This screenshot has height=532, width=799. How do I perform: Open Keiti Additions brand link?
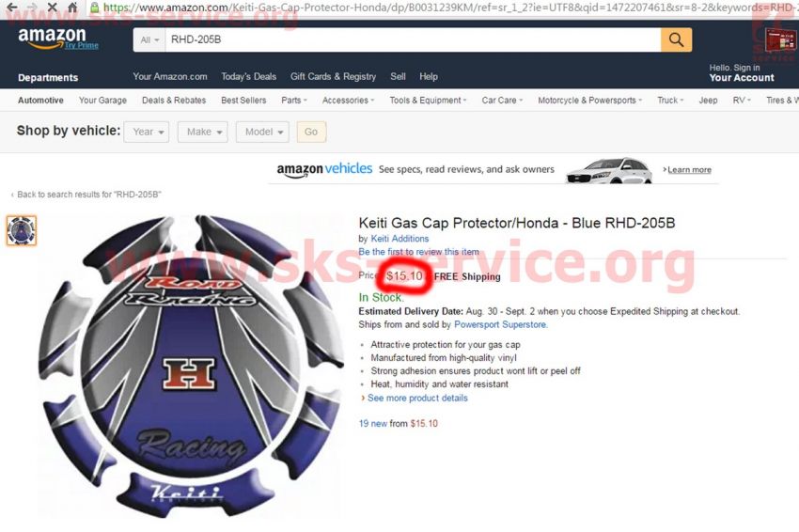[x=399, y=239]
